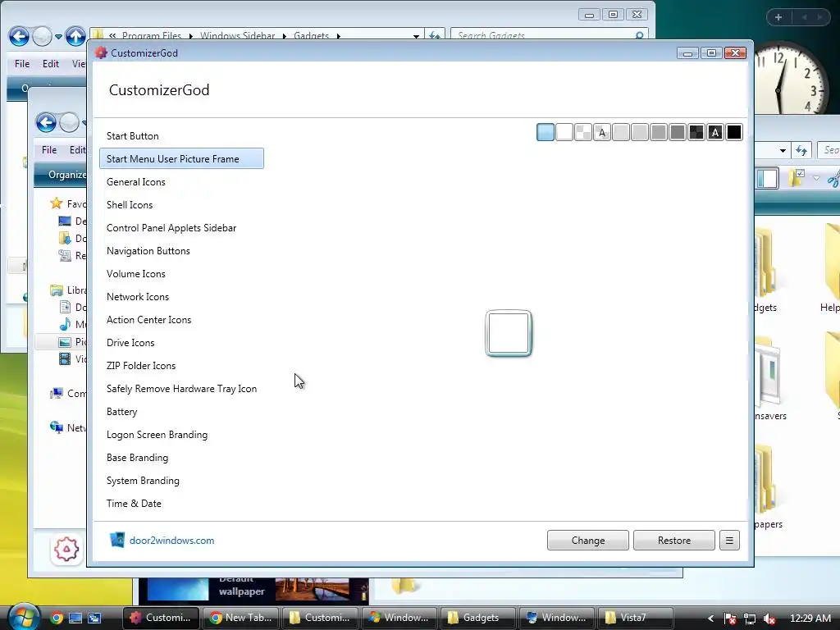This screenshot has width=840, height=630.
Task: Open File menu in second Explorer window
Action: 49,150
